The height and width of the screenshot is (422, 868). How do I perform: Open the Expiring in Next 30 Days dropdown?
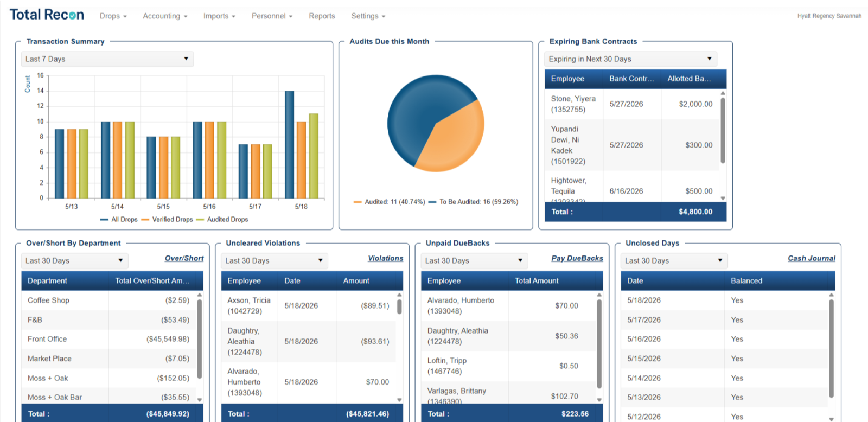pyautogui.click(x=630, y=59)
